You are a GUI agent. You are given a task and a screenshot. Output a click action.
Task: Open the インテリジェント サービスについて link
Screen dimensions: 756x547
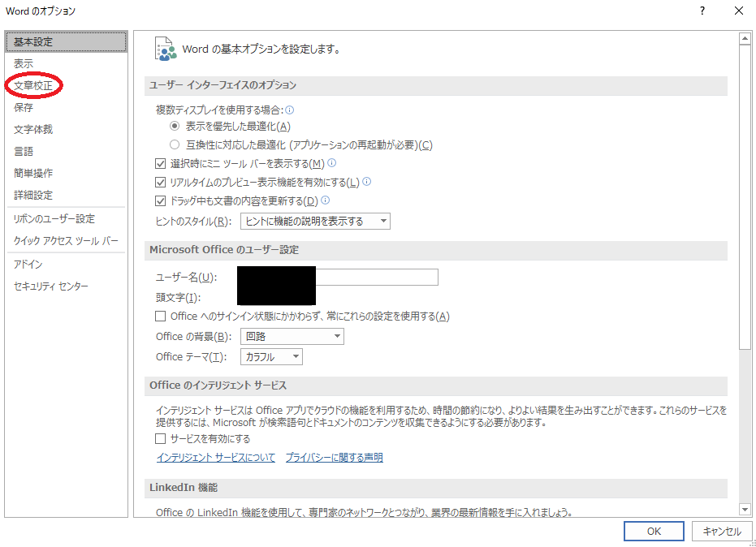point(215,458)
